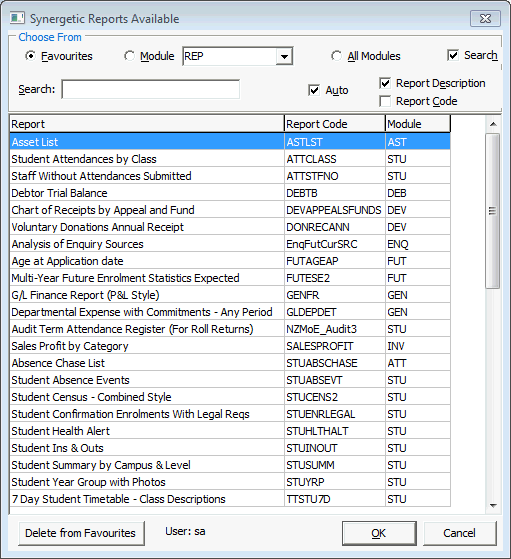Sort by the Report column header
This screenshot has width=511, height=559.
pyautogui.click(x=147, y=124)
